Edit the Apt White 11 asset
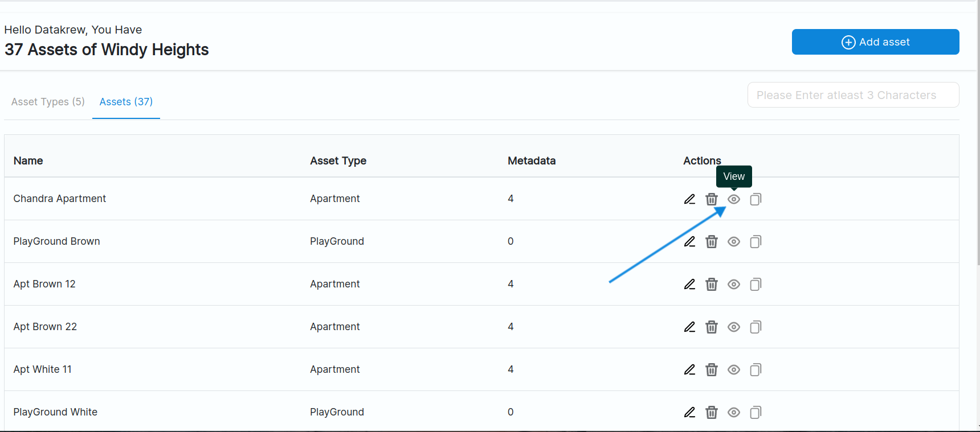This screenshot has height=432, width=980. (x=689, y=369)
